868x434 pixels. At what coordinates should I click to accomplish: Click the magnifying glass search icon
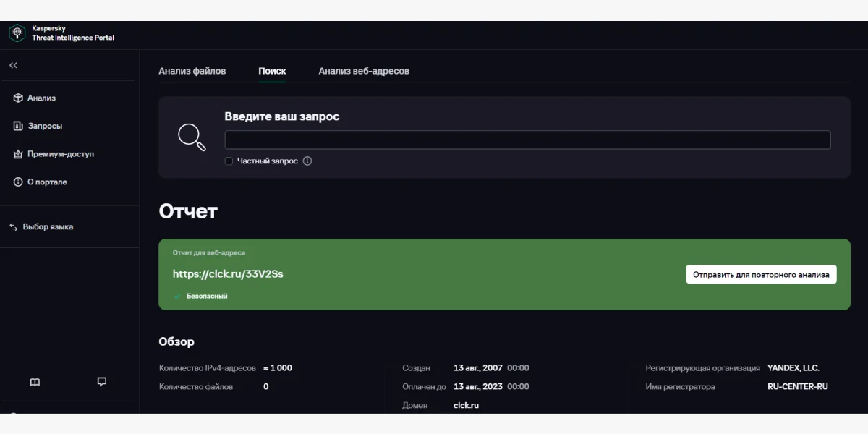(192, 137)
